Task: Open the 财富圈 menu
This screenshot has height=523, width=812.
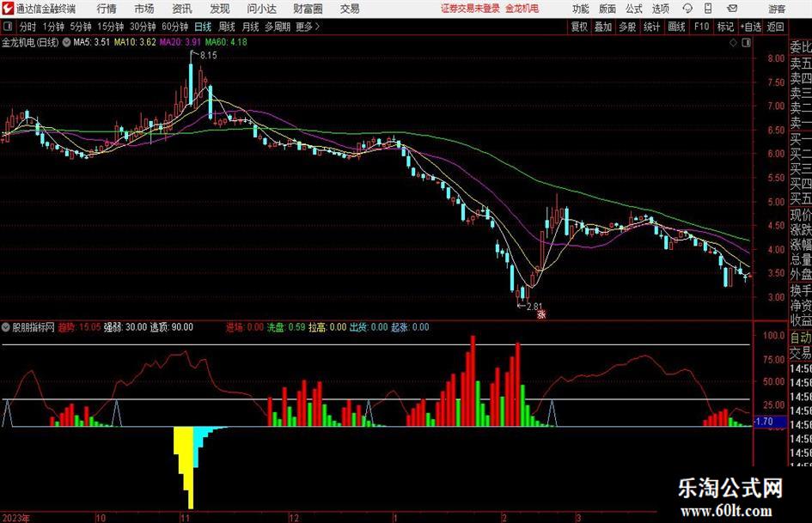Action: coord(308,9)
